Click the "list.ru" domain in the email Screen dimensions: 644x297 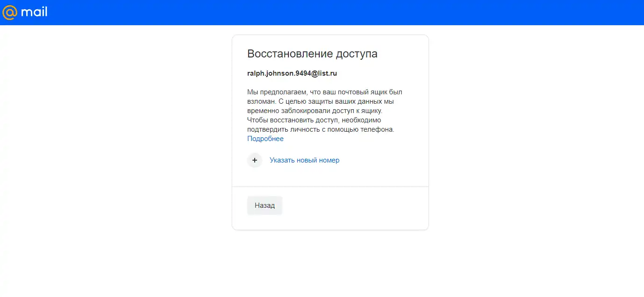[326, 73]
